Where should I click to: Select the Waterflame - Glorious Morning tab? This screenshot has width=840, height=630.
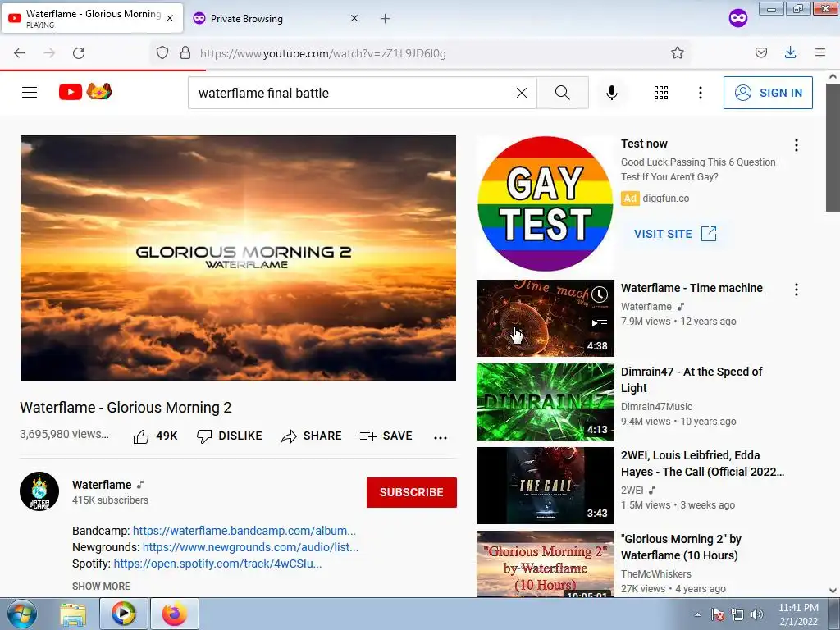93,18
